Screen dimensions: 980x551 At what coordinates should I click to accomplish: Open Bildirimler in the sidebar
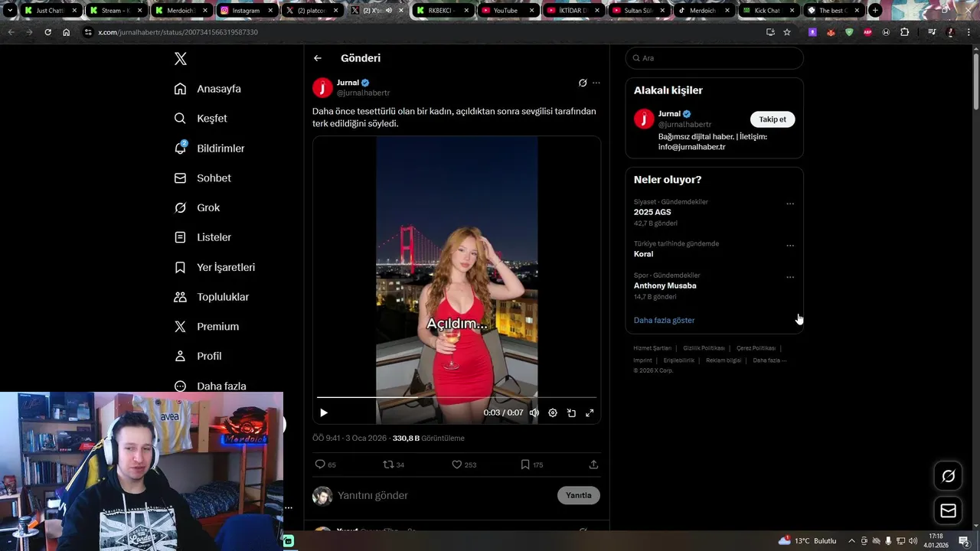point(209,148)
